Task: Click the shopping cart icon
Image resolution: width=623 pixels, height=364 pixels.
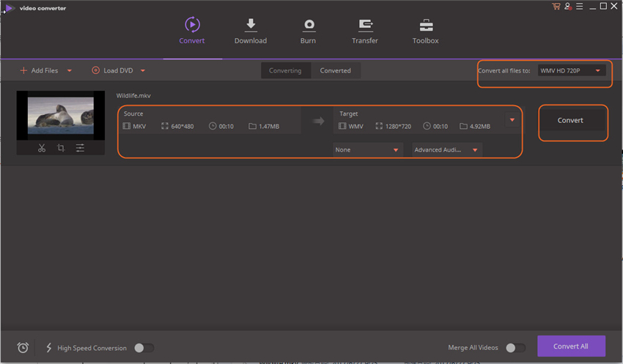Action: click(x=556, y=7)
